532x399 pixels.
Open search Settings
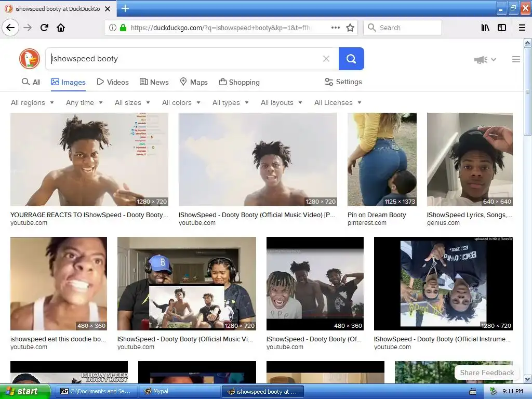coord(343,82)
